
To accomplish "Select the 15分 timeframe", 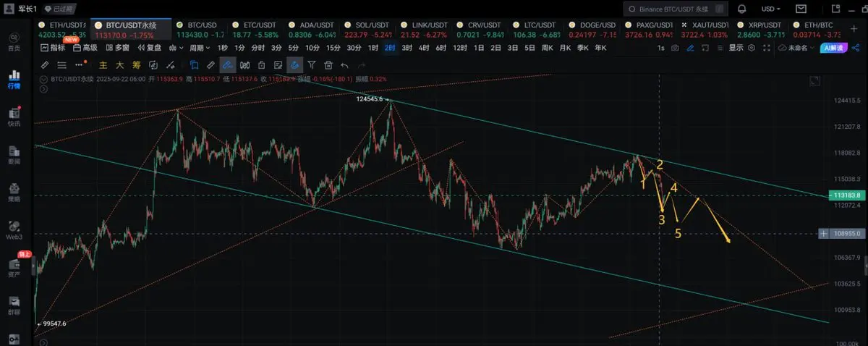I will tap(333, 47).
